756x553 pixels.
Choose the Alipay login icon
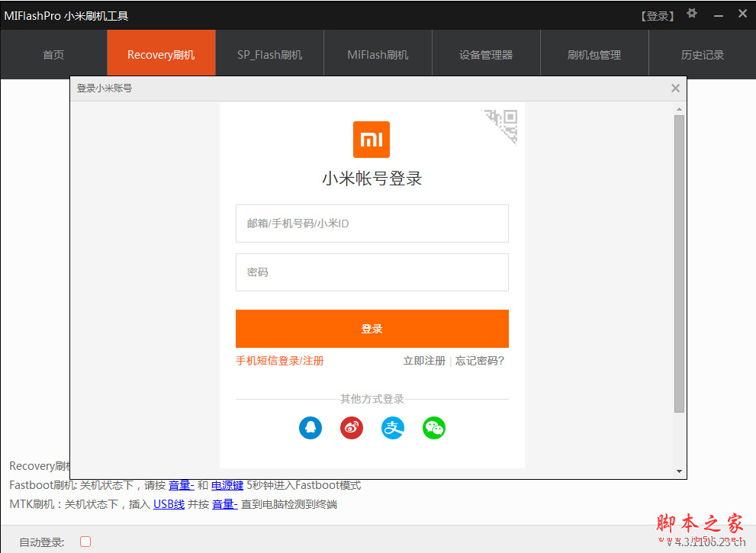[x=393, y=428]
